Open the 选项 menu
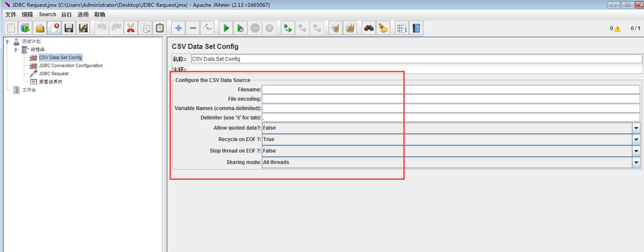 point(83,14)
